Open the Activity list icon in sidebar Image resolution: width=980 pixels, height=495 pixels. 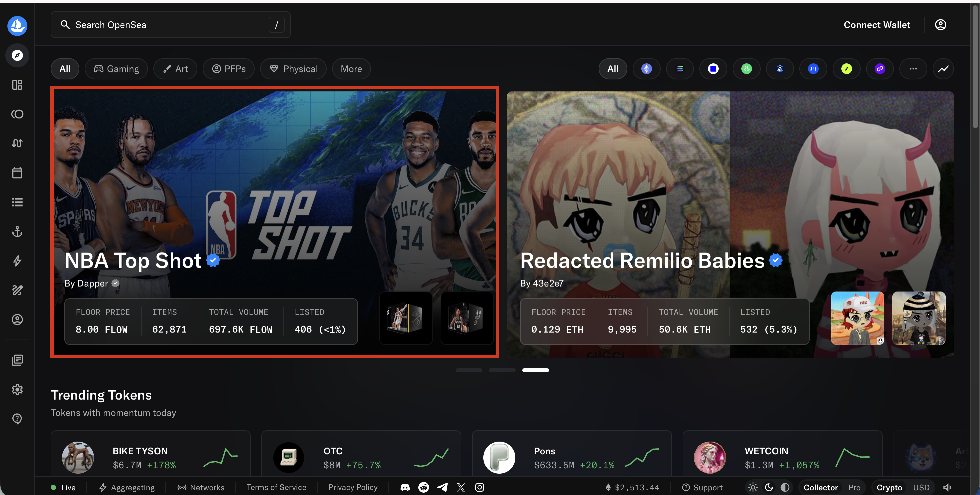click(17, 202)
